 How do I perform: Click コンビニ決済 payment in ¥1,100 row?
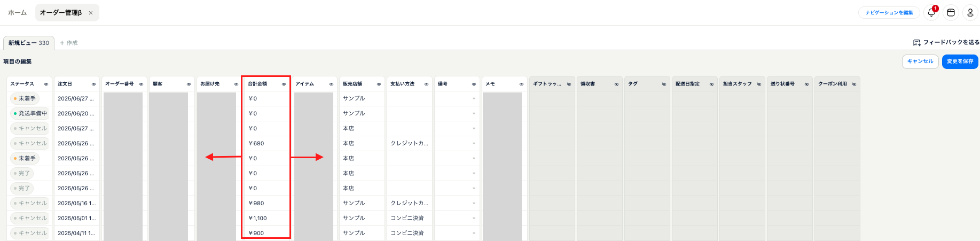409,218
